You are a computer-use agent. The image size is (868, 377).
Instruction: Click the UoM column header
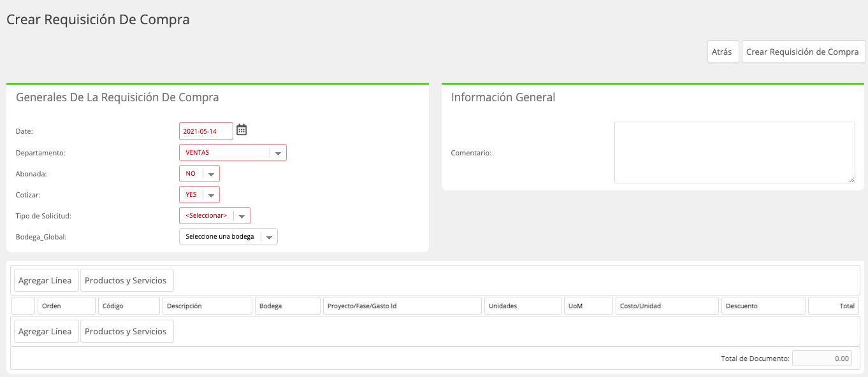[x=589, y=306]
